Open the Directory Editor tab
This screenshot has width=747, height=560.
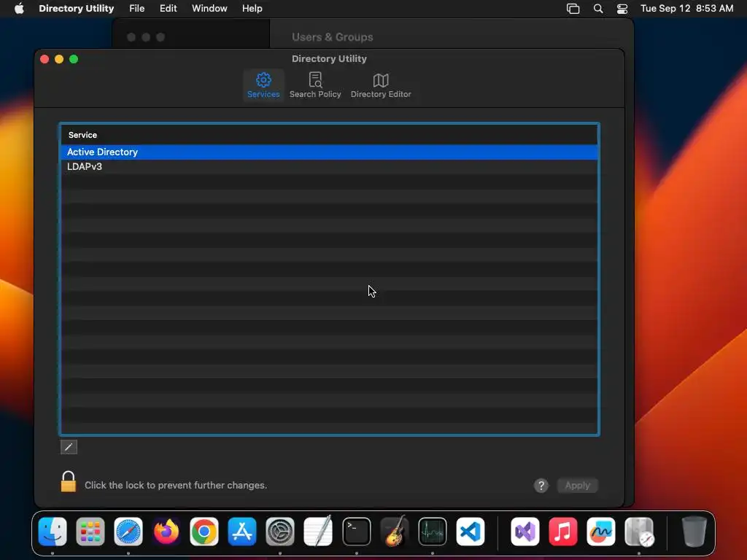tap(381, 85)
